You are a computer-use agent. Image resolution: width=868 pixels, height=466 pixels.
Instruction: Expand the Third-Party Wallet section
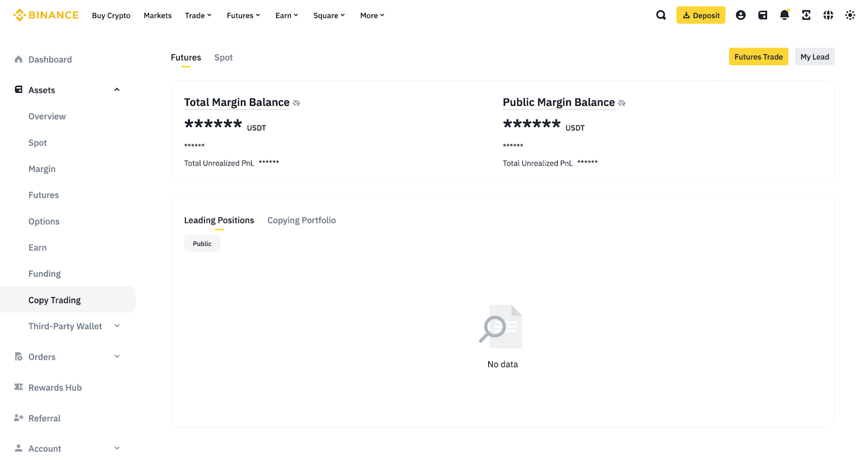(117, 326)
